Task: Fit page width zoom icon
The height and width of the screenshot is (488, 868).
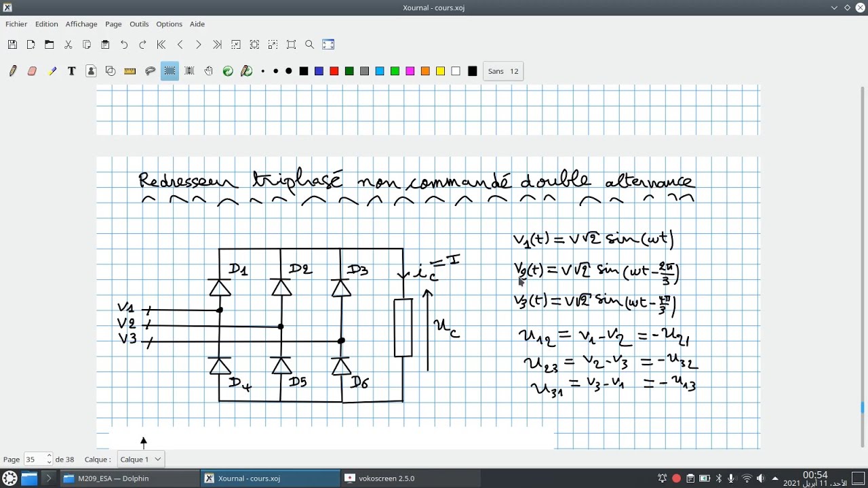Action: (x=254, y=45)
